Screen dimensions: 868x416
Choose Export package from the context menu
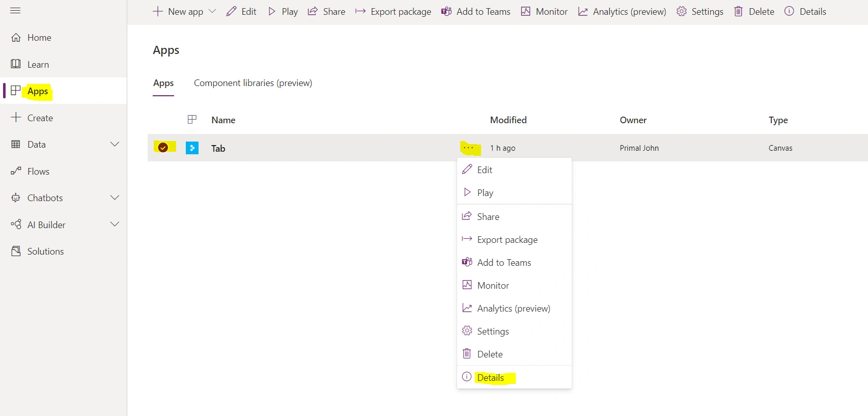point(514,240)
